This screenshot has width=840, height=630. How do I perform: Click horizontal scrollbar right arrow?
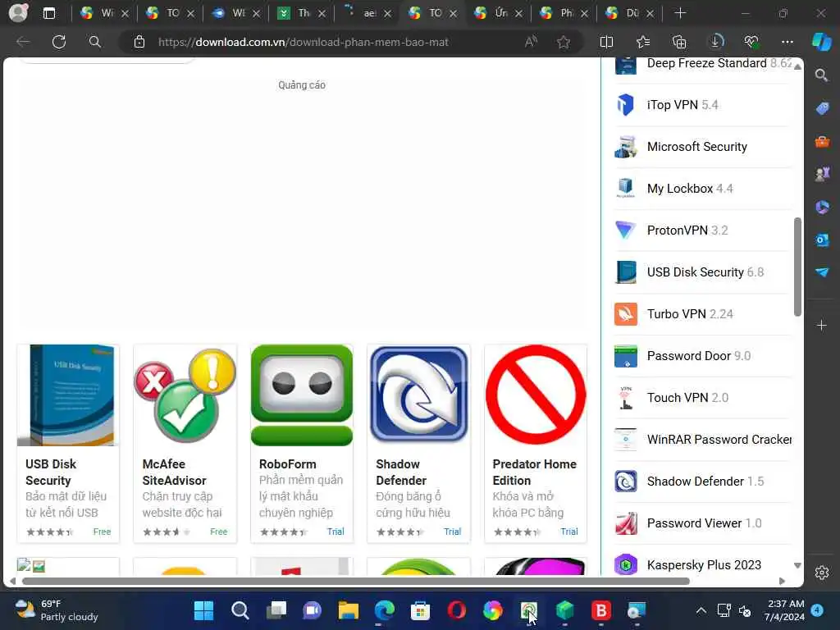click(x=782, y=582)
